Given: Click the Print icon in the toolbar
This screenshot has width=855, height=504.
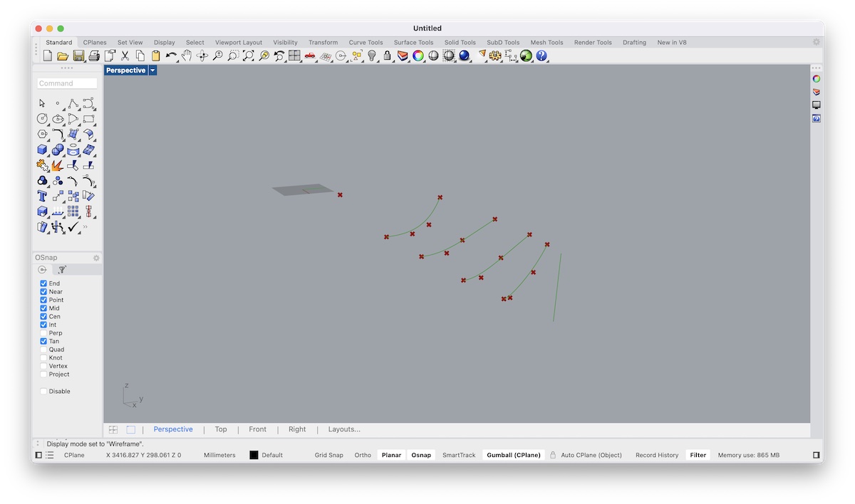Looking at the screenshot, I should point(93,56).
